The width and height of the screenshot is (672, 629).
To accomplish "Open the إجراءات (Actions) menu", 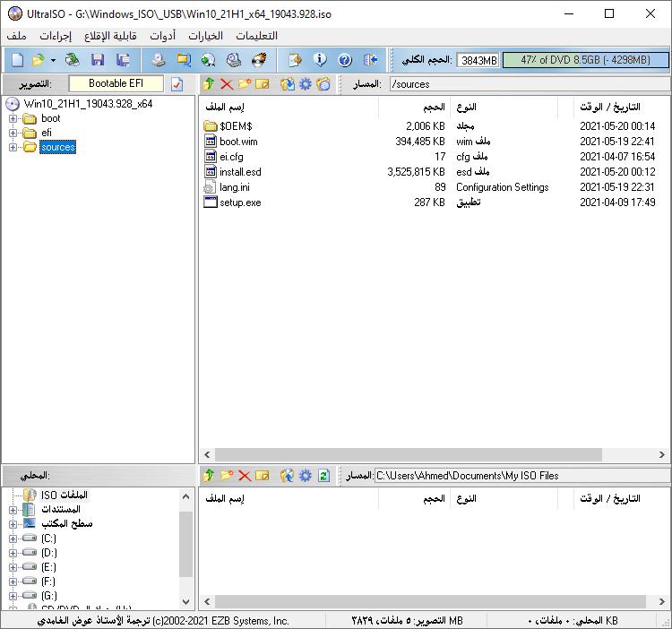I will coord(56,36).
